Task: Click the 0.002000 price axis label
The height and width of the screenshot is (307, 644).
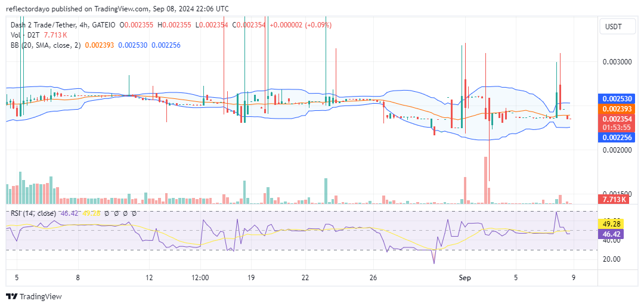Action: tap(617, 150)
